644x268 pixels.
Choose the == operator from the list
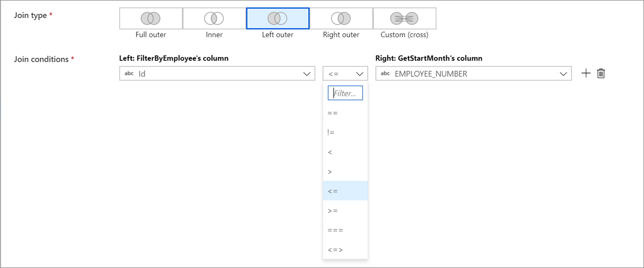(x=345, y=113)
